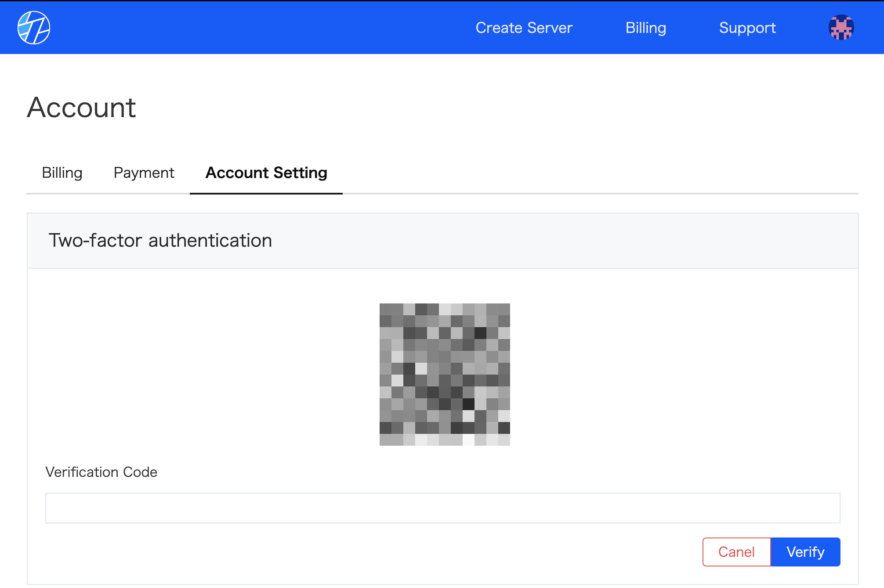
Task: Click the Two-factor authentication heading
Action: pos(160,241)
